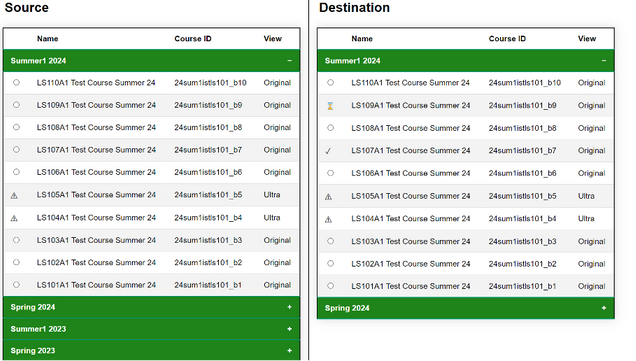The width and height of the screenshot is (636, 361).
Task: Select LS106A1 radio button in Destination
Action: (x=331, y=173)
